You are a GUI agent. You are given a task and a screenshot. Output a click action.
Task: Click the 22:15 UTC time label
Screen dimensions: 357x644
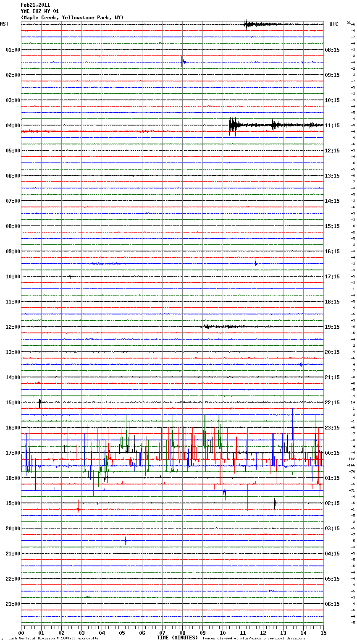tap(332, 402)
